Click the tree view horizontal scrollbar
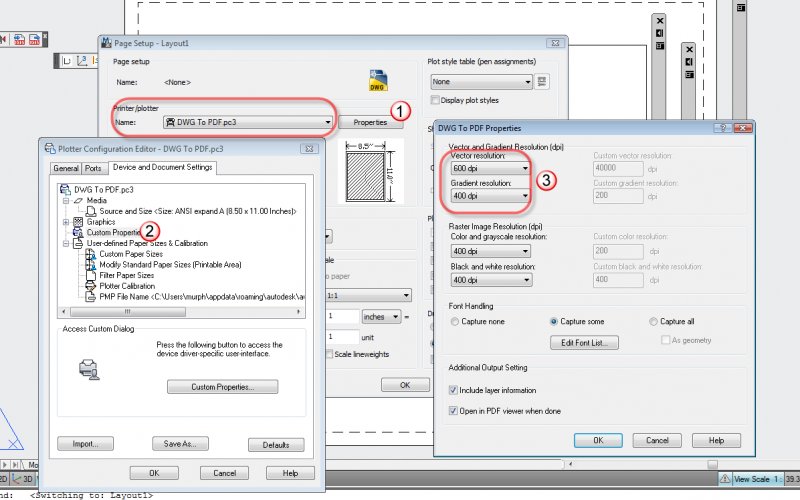800x500 pixels. (x=181, y=311)
